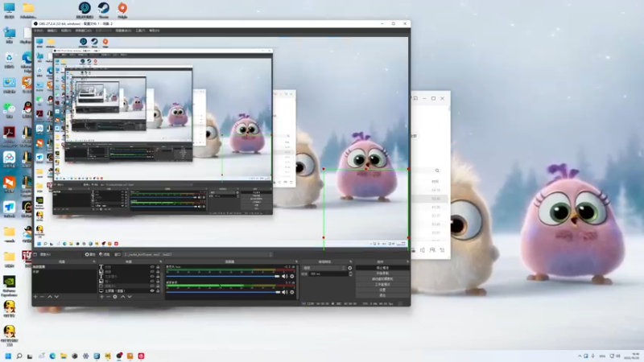Adjust the transition duration stepper arrows
The height and width of the screenshot is (362, 644).
point(350,274)
